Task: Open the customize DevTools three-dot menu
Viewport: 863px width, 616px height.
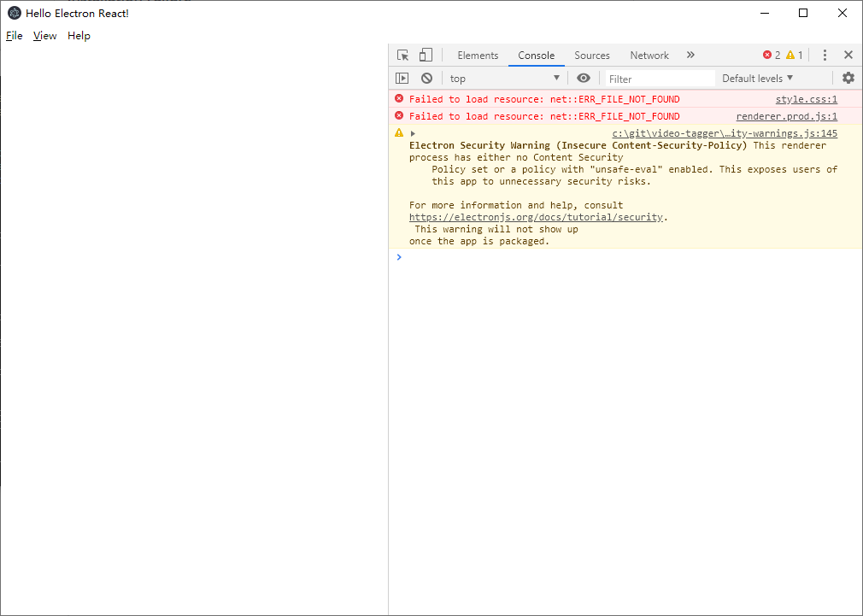Action: click(x=825, y=55)
